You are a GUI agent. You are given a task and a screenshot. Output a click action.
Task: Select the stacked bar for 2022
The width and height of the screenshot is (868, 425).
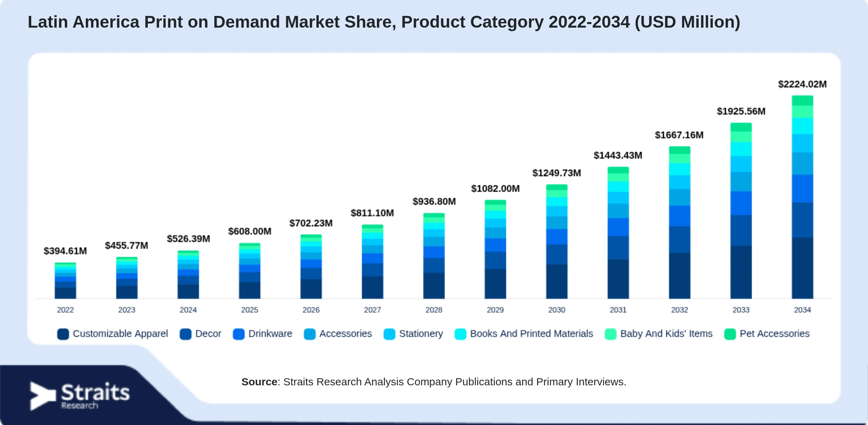click(x=65, y=280)
